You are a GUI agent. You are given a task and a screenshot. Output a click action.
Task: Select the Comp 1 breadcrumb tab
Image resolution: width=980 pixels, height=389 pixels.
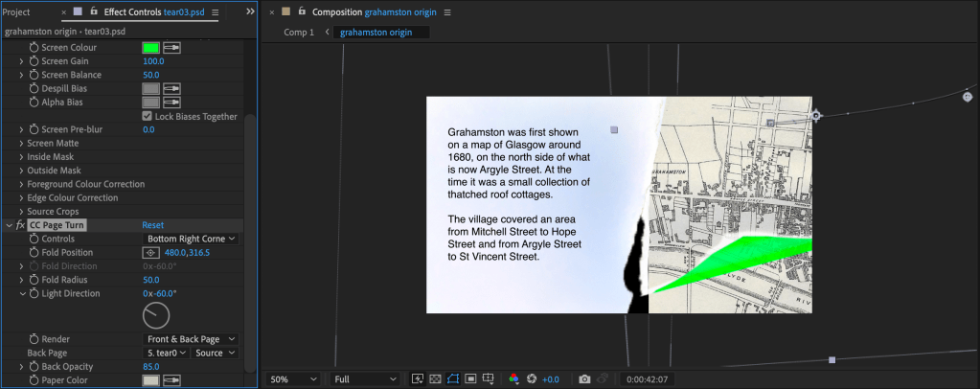(298, 33)
